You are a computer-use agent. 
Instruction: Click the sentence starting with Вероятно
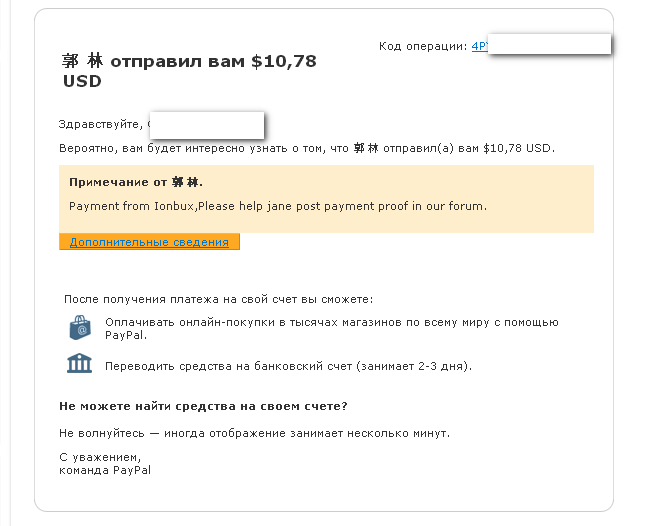tap(307, 148)
